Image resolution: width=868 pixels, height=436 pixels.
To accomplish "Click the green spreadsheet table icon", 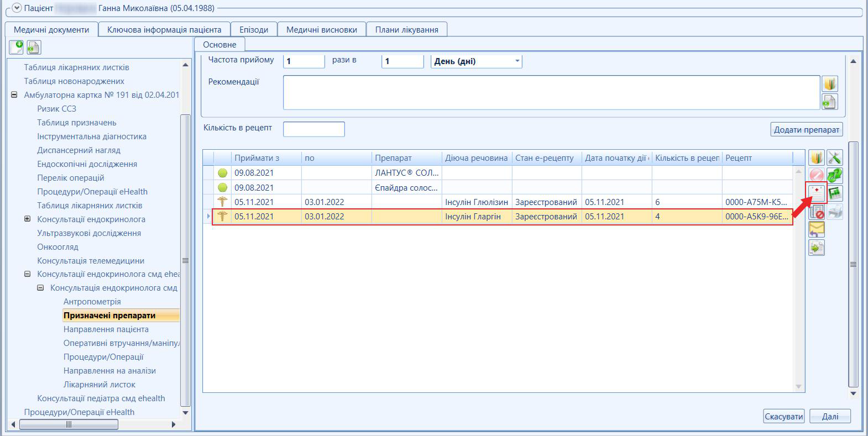I will pos(834,193).
